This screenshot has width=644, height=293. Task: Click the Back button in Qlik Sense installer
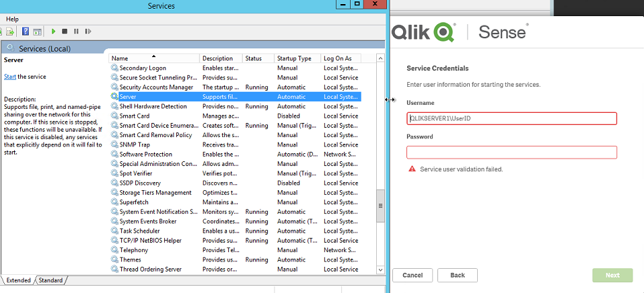click(x=458, y=276)
